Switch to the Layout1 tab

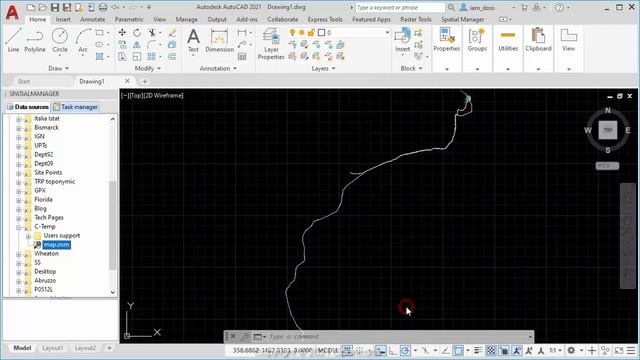tap(53, 348)
